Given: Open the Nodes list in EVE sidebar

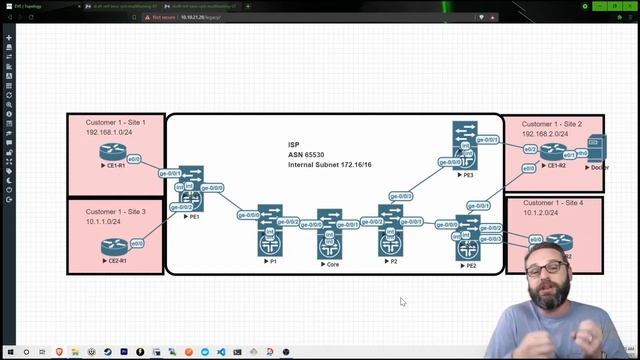Looking at the screenshot, I should coord(9,47).
